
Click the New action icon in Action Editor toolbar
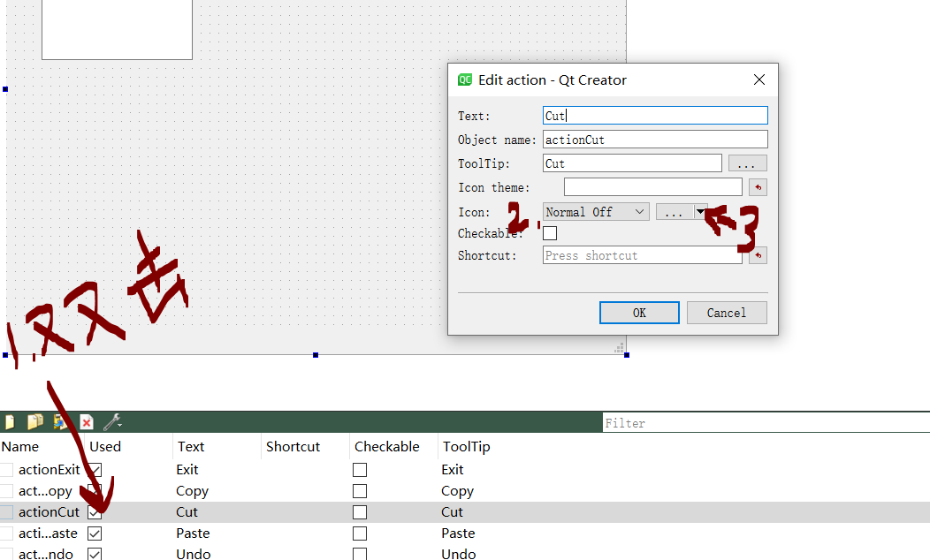tap(9, 422)
